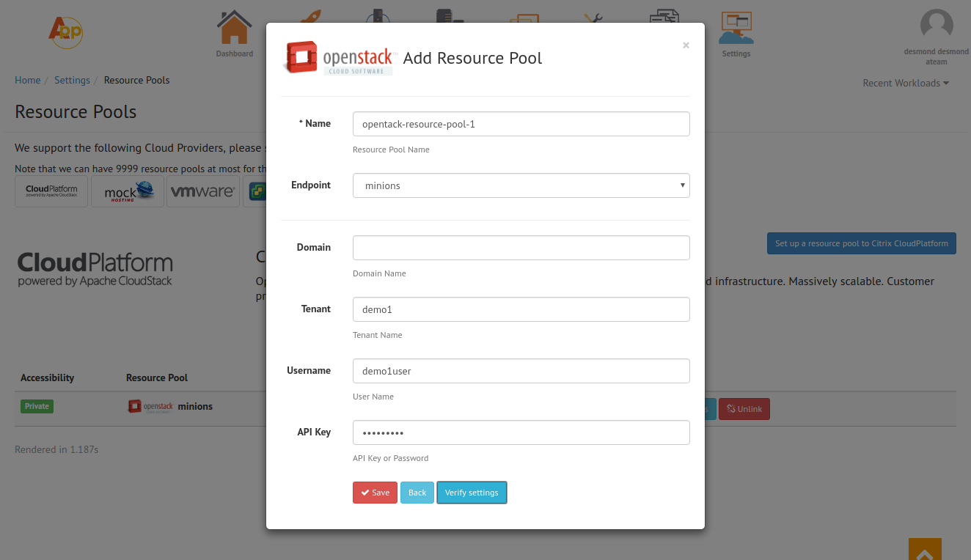The image size is (971, 560).
Task: Click the Resource Pool column header
Action: pos(157,377)
